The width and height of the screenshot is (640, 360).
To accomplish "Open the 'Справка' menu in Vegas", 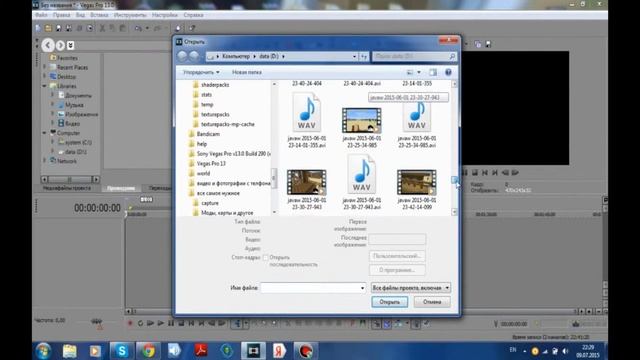I will click(193, 15).
